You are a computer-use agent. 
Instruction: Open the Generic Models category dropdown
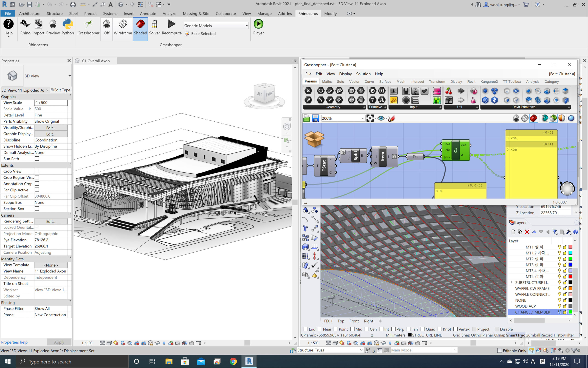(246, 26)
